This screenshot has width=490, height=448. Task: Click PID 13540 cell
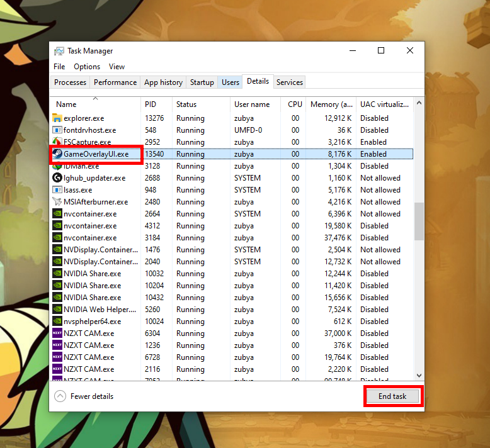click(154, 154)
